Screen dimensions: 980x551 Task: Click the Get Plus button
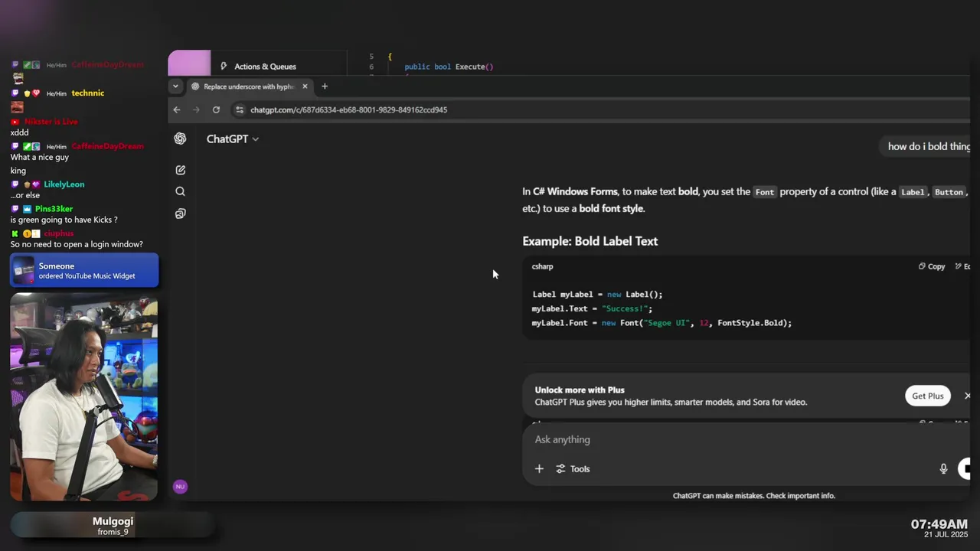click(928, 396)
